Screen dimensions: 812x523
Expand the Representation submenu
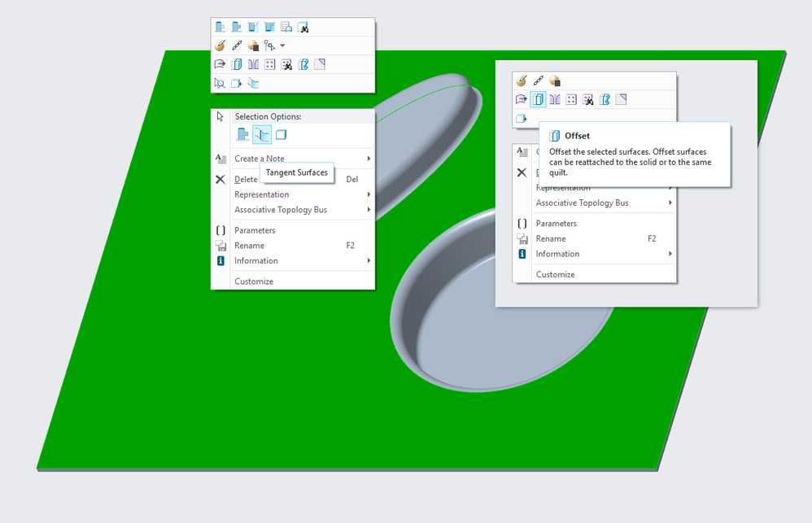(262, 194)
